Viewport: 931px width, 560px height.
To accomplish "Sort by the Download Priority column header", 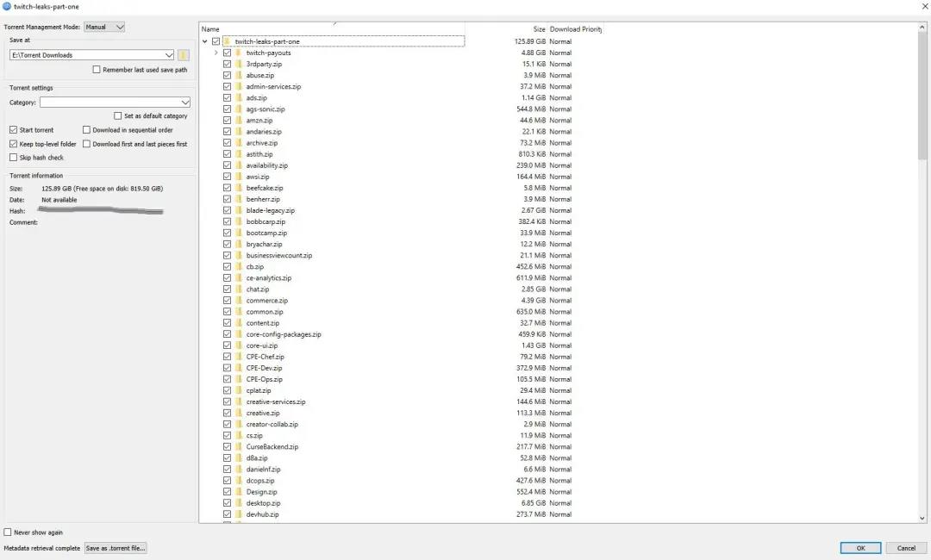I will tap(575, 29).
